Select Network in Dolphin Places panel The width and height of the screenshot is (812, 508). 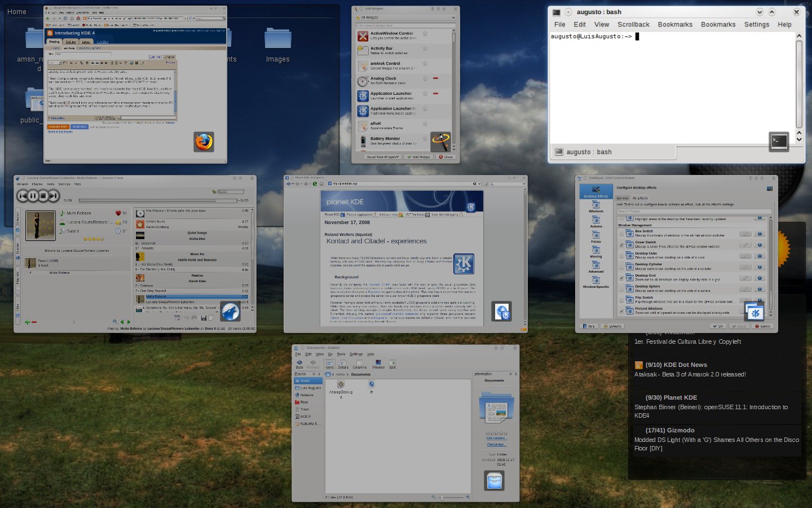tap(303, 395)
